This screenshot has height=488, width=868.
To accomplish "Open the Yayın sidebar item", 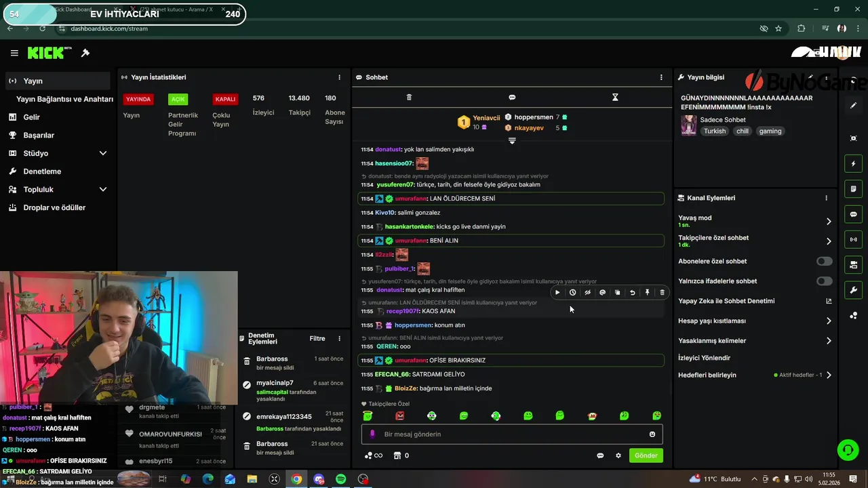I will coord(58,81).
